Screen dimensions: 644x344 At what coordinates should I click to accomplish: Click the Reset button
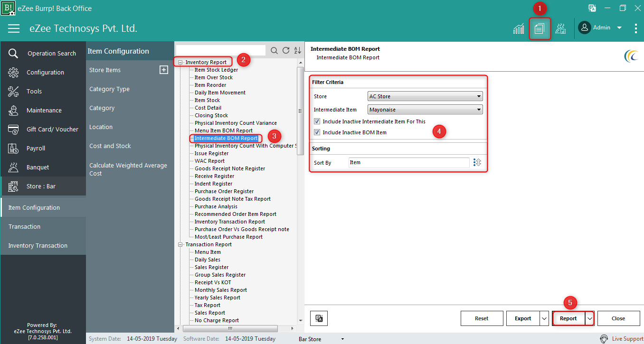point(482,318)
